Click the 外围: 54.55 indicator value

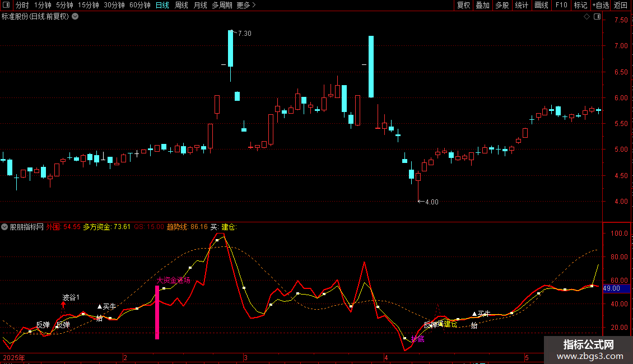(x=63, y=227)
